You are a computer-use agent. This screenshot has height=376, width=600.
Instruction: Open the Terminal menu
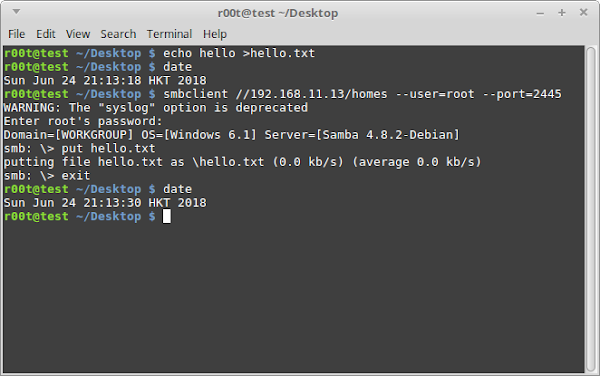pyautogui.click(x=169, y=34)
